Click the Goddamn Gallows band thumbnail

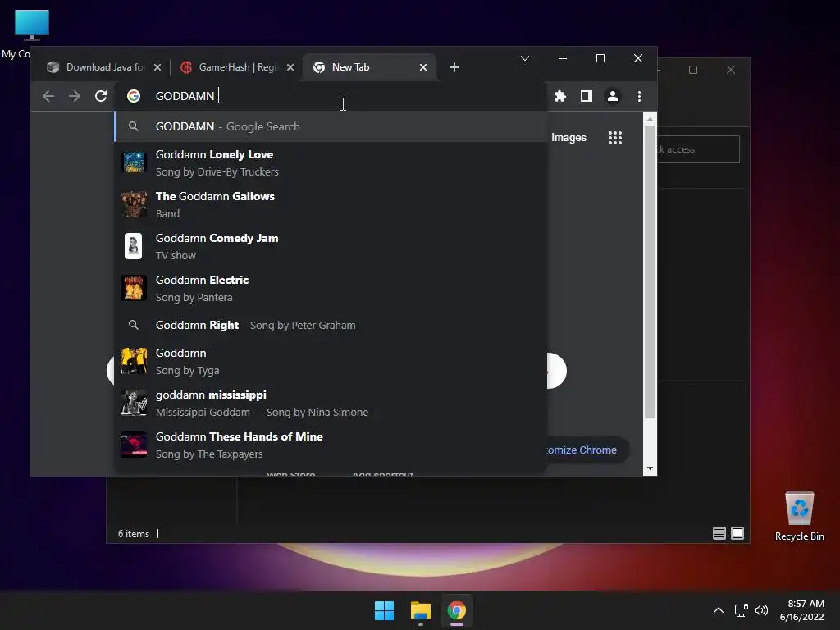(x=134, y=204)
